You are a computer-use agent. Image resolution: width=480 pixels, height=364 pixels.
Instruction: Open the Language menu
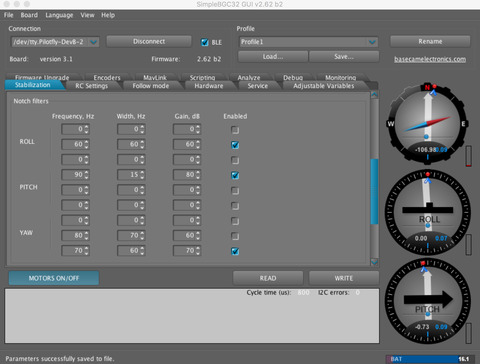(59, 15)
